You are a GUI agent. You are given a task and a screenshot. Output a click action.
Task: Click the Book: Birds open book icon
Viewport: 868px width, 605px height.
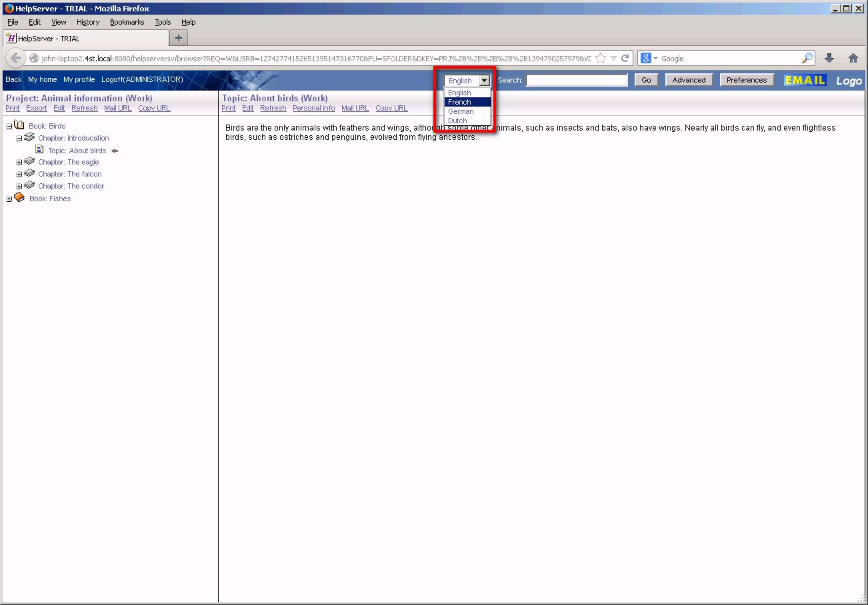19,125
